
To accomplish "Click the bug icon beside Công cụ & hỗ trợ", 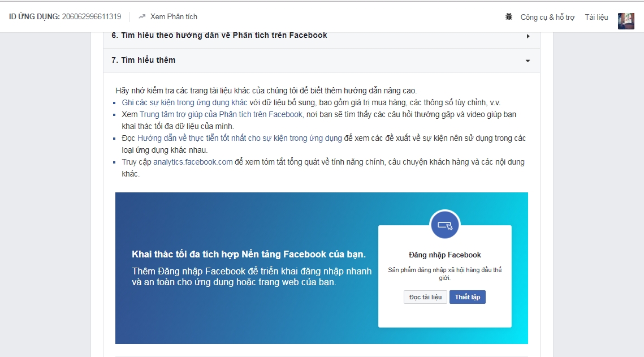I will point(509,17).
